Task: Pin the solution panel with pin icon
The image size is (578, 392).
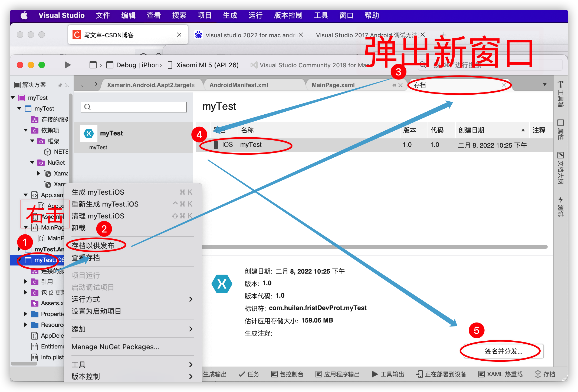Action: click(60, 85)
